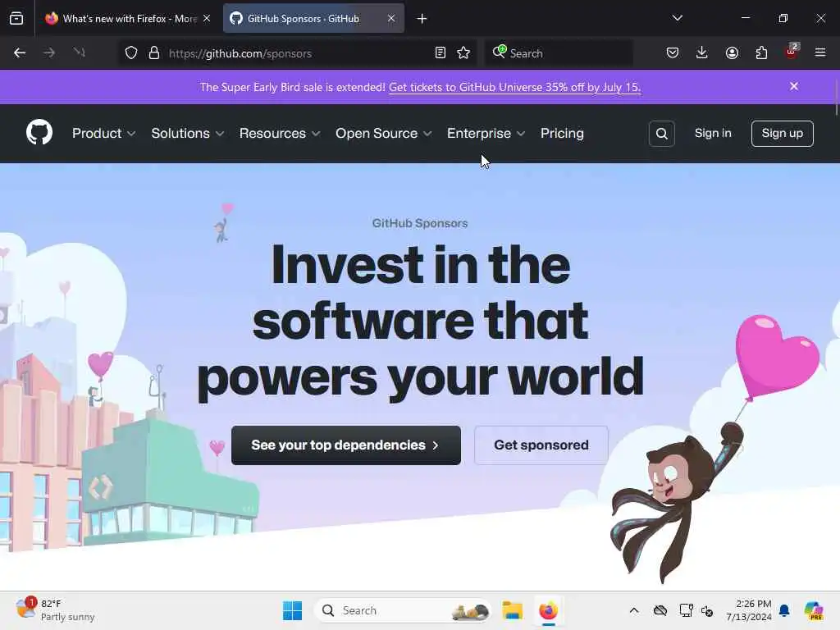Open the Pricing page link
Image resolution: width=840 pixels, height=630 pixels.
click(x=562, y=134)
